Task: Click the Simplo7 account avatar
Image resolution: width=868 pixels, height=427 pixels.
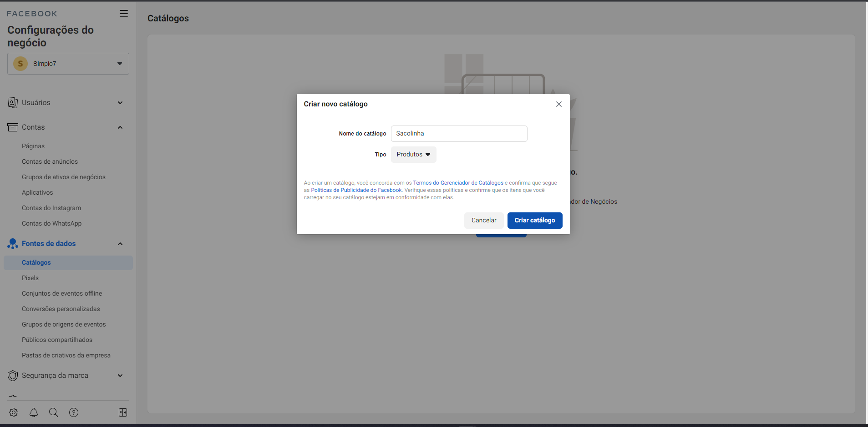Action: tap(20, 64)
